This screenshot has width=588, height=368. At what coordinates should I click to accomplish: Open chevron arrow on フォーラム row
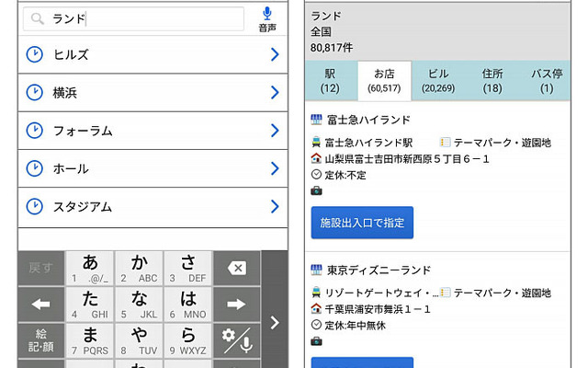(x=275, y=131)
